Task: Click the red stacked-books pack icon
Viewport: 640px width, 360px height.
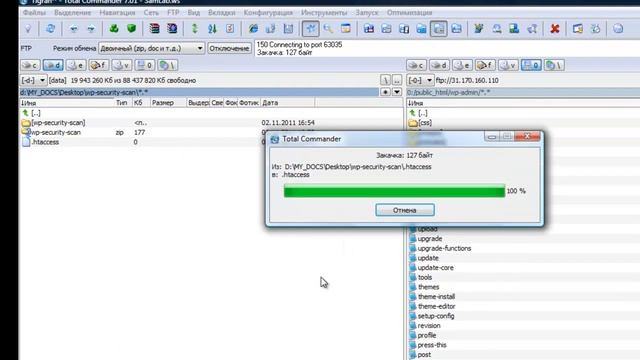Action: pos(154,29)
